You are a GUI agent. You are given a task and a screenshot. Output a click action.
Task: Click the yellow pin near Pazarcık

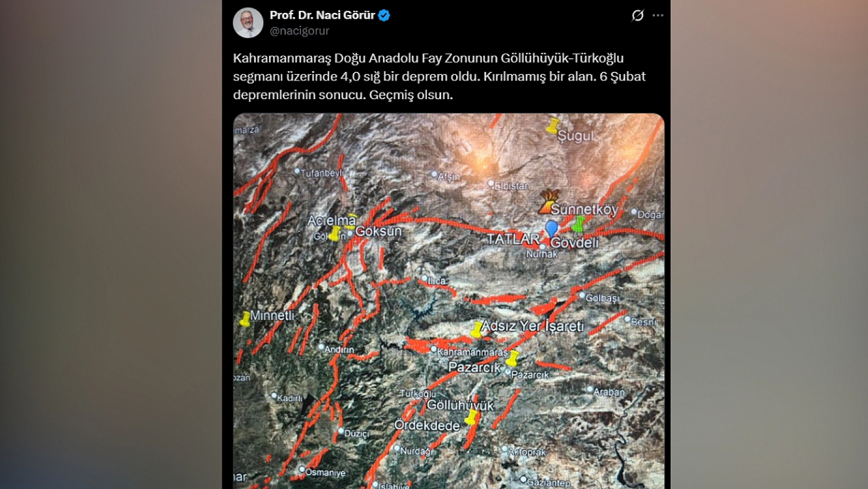[512, 358]
